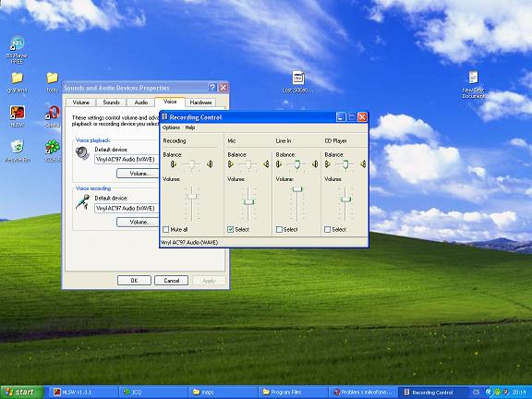Image resolution: width=532 pixels, height=399 pixels.
Task: Open the New Text Document desktop file
Action: click(473, 84)
